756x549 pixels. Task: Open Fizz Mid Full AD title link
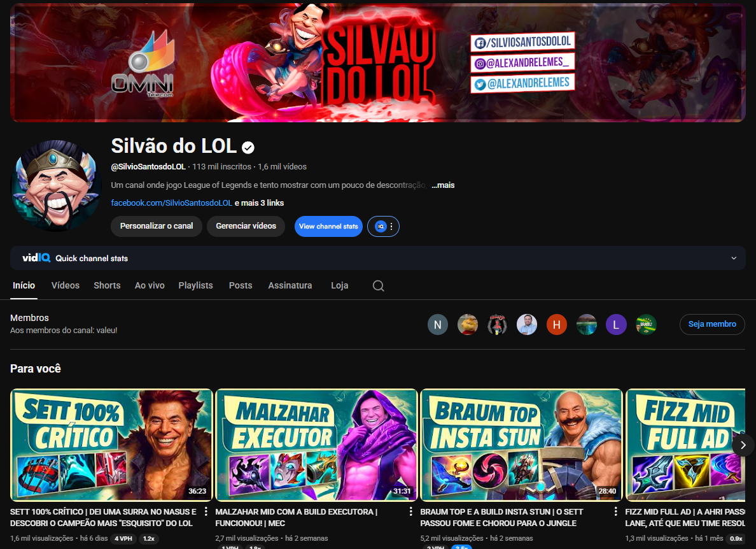click(x=685, y=518)
